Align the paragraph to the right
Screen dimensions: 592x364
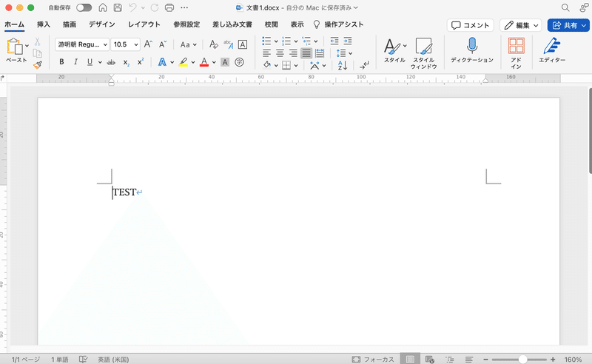point(293,53)
